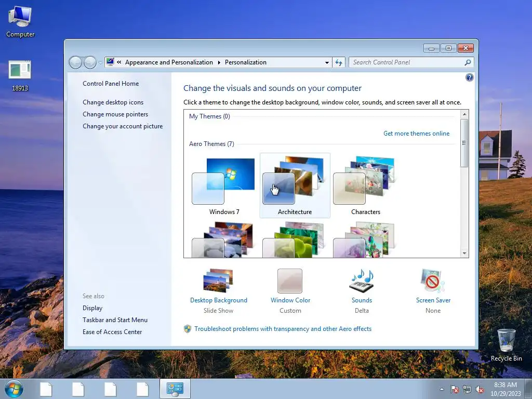Open the Action Center flag icon

(455, 389)
